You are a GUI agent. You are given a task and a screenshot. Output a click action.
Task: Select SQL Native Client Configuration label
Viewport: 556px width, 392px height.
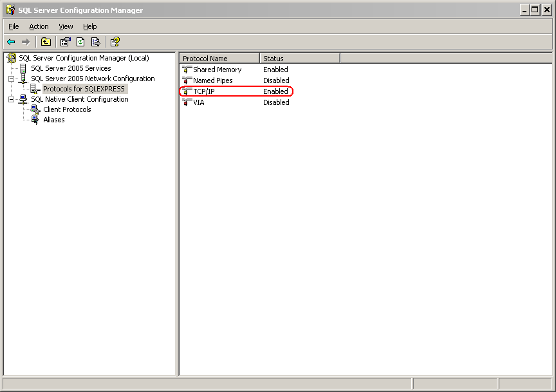point(80,99)
